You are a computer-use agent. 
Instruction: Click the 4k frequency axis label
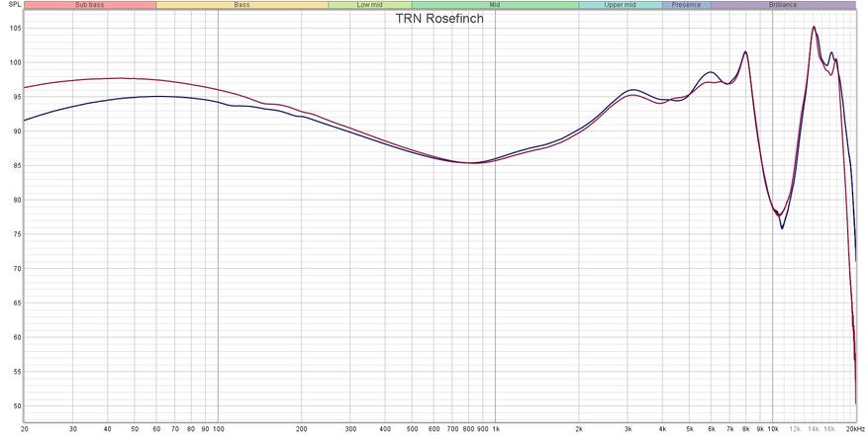click(x=662, y=429)
